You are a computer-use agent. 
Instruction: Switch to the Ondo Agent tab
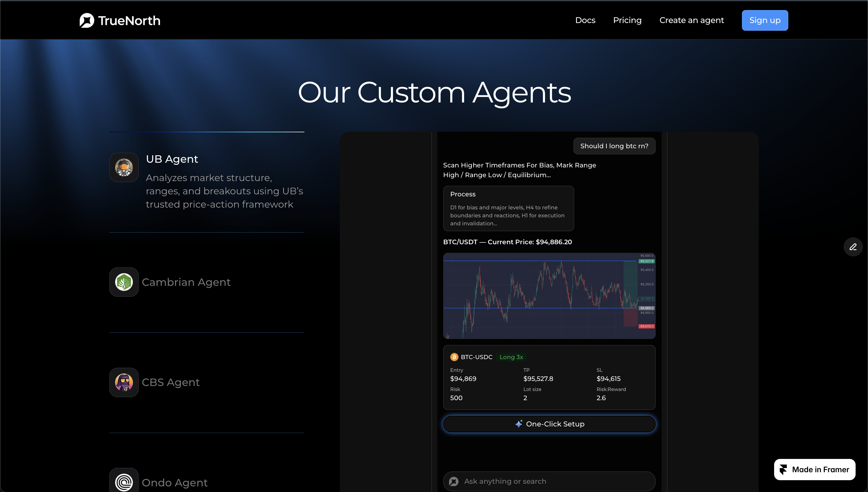click(174, 482)
